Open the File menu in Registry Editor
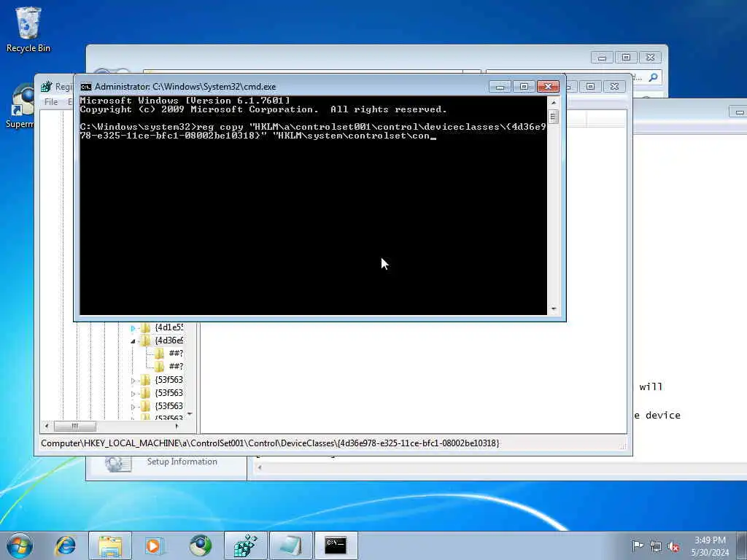This screenshot has width=747, height=560. click(x=51, y=102)
